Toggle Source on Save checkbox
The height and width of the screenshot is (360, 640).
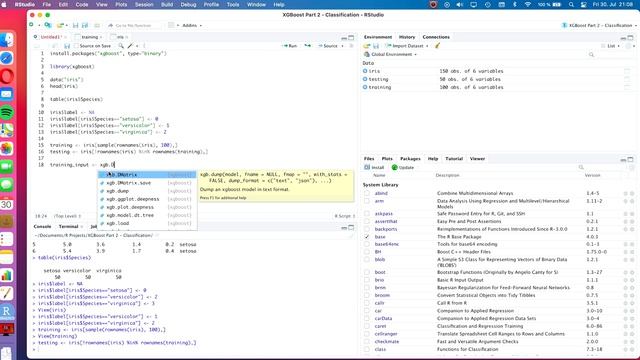point(76,46)
